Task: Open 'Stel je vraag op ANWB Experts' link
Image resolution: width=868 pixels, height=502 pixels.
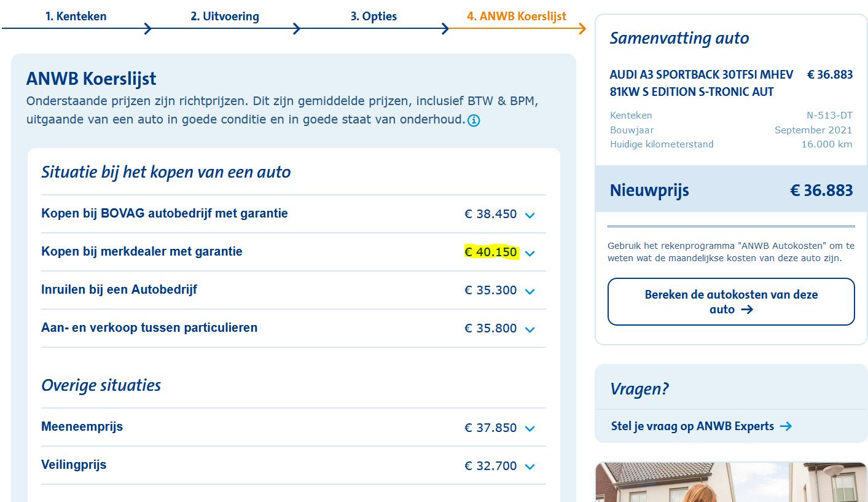Action: 692,426
